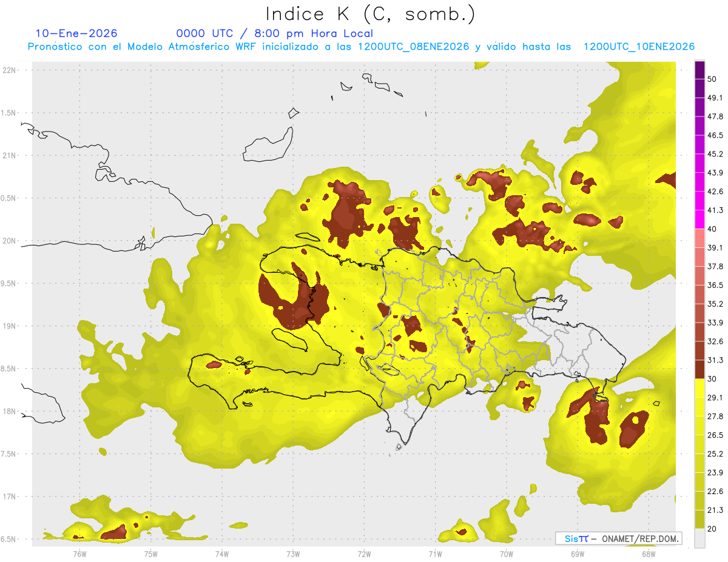Click the colorbar value "29.1"
Screen dimensions: 728x562
(x=715, y=398)
